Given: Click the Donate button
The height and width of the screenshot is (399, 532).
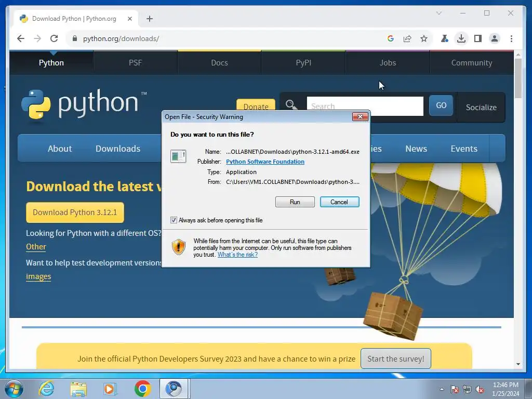Looking at the screenshot, I should [x=256, y=104].
